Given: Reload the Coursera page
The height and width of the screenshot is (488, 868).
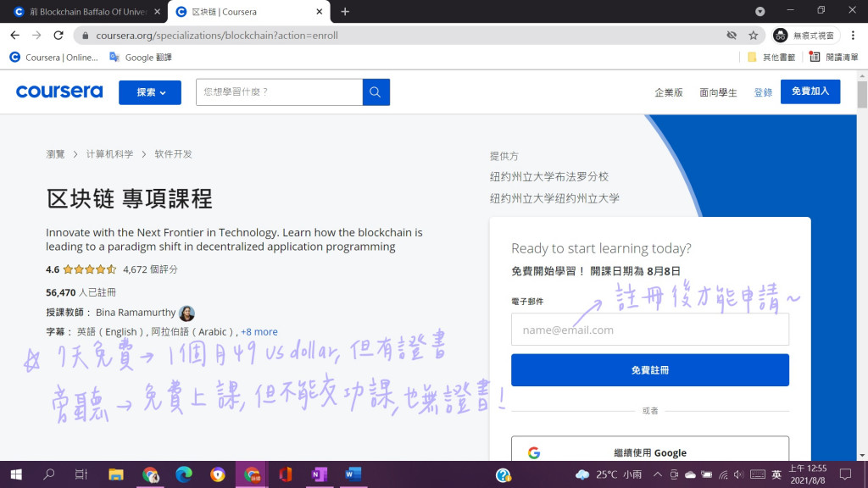Looking at the screenshot, I should [x=58, y=36].
